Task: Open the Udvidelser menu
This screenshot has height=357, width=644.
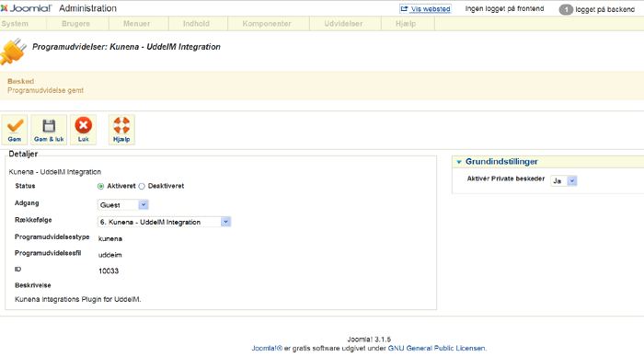Action: pyautogui.click(x=343, y=24)
